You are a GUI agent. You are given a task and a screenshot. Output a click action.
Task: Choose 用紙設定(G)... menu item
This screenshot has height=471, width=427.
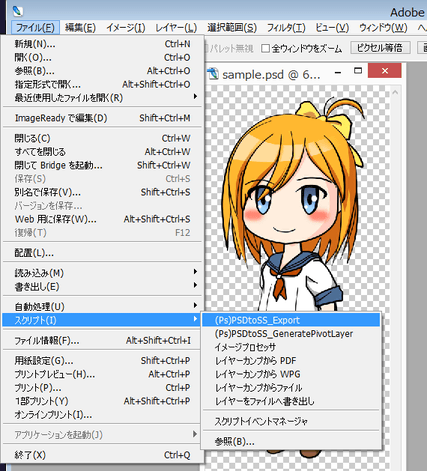click(102, 361)
